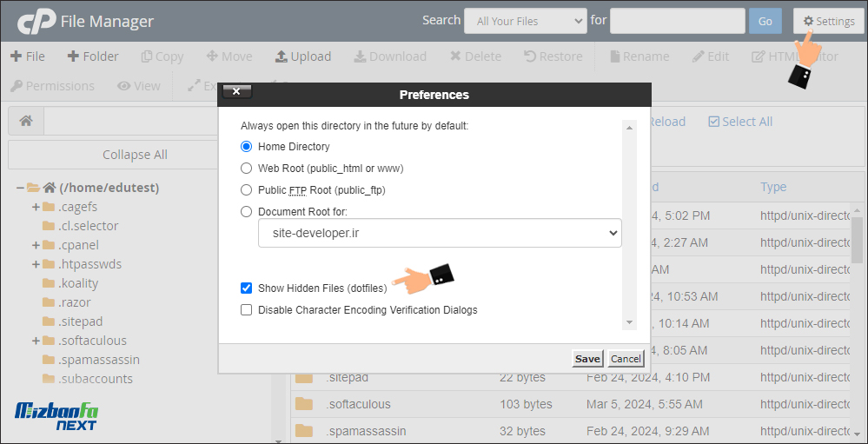Cancel the Preferences dialog
Screen dimensions: 868x444
pyautogui.click(x=626, y=359)
